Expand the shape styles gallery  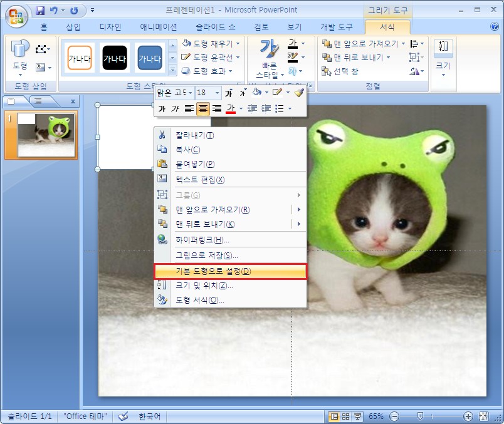[x=172, y=71]
